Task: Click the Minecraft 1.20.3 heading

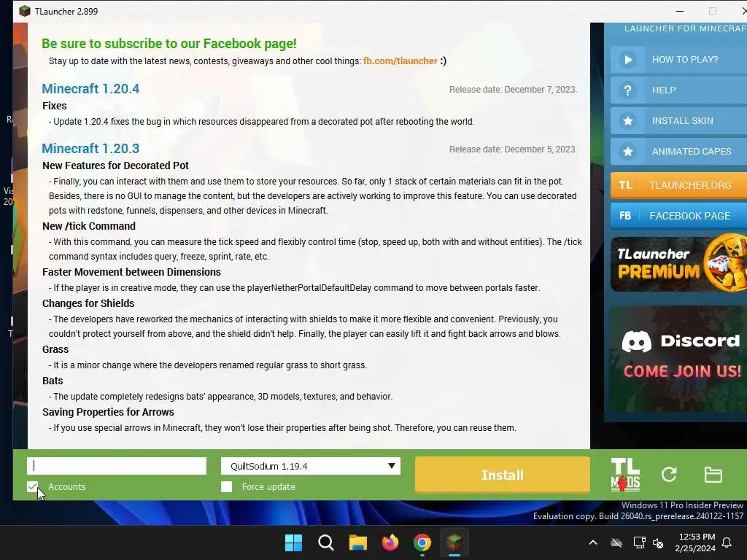Action: pos(90,149)
